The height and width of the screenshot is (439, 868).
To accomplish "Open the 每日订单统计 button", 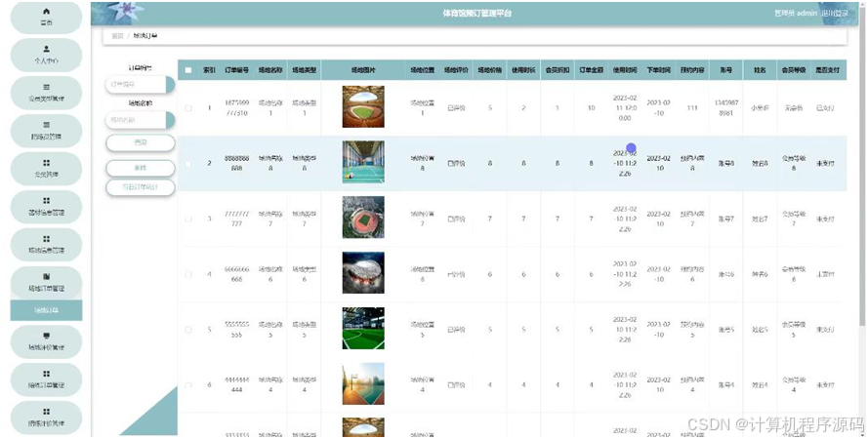I will pyautogui.click(x=140, y=187).
